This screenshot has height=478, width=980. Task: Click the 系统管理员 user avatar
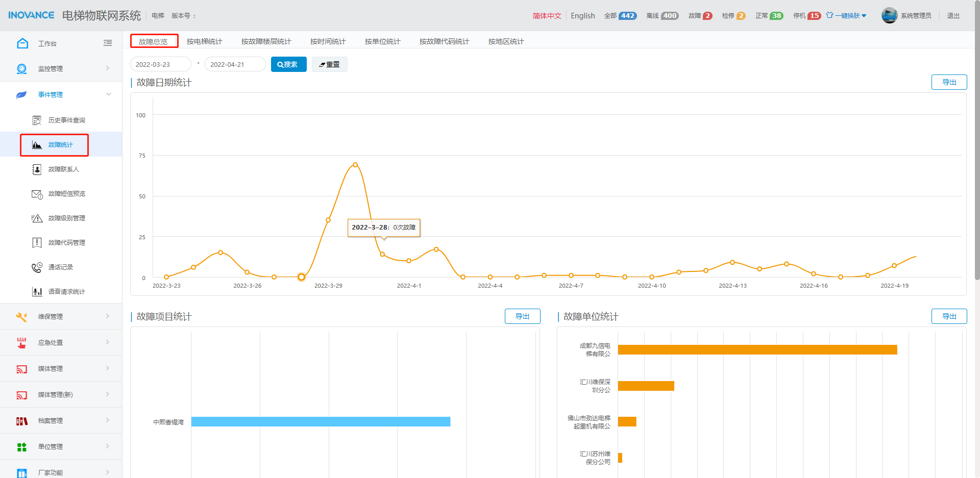coord(889,15)
